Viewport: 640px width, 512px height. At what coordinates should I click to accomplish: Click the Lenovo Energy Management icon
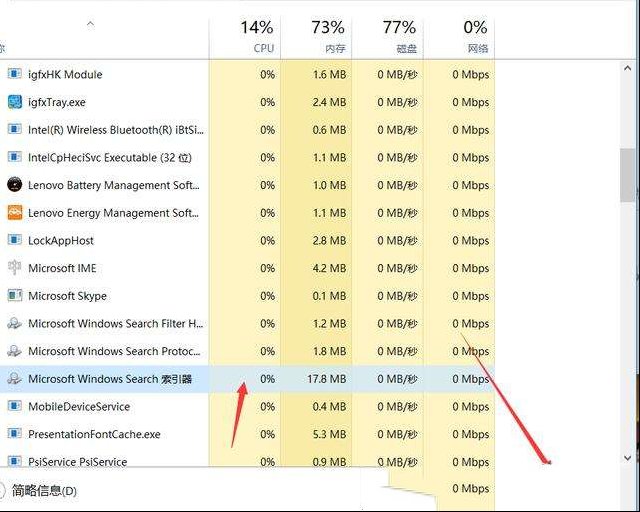tap(15, 212)
